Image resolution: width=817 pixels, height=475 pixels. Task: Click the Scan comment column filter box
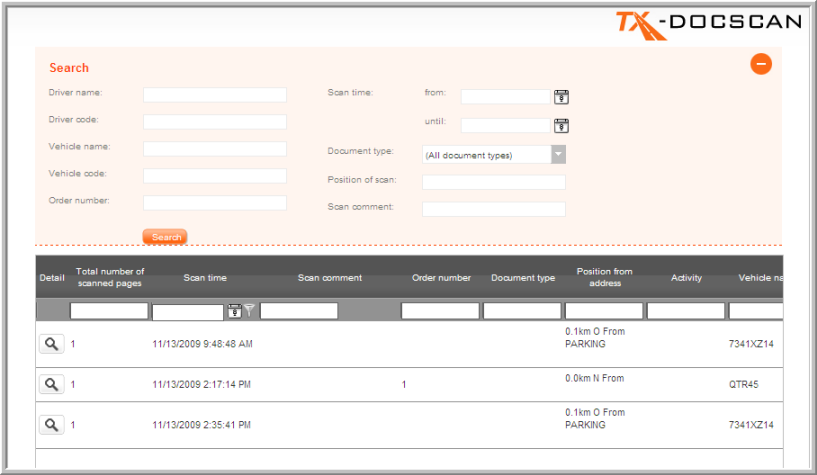[299, 311]
